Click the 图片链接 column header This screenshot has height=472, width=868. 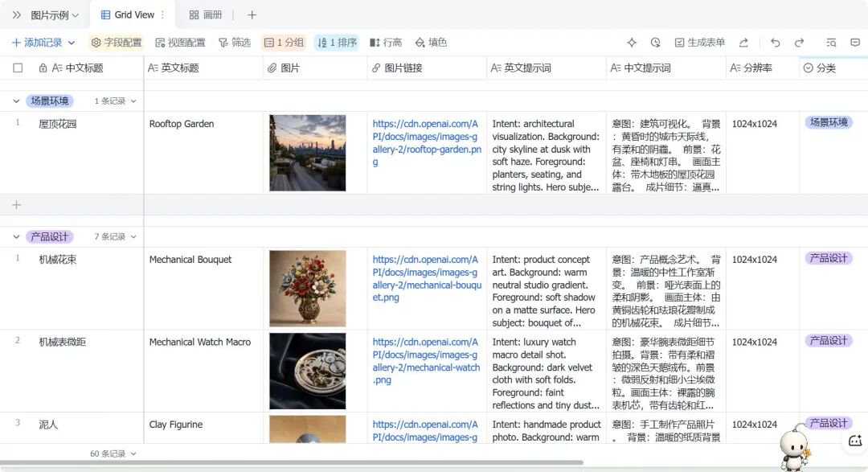(x=427, y=68)
